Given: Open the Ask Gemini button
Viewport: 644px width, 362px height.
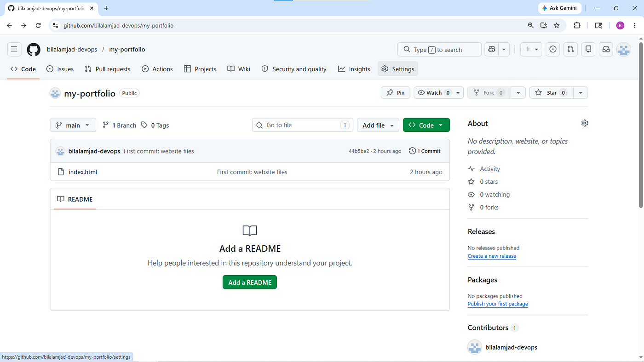Looking at the screenshot, I should (560, 8).
